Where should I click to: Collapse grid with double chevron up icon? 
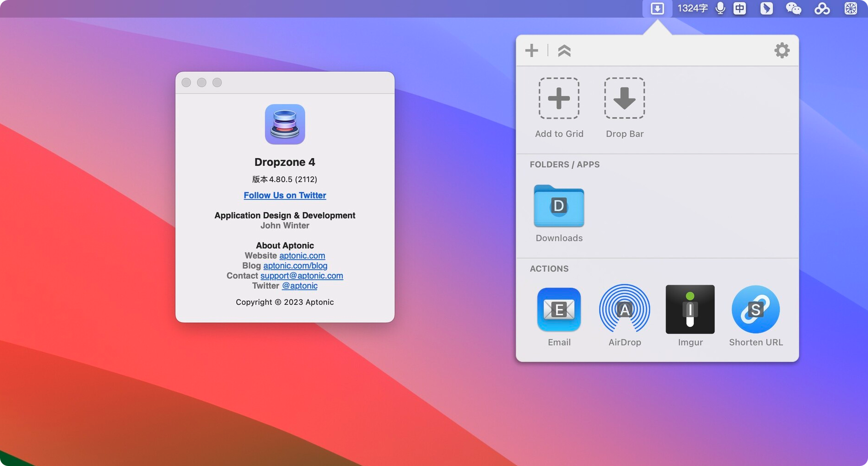coord(564,50)
